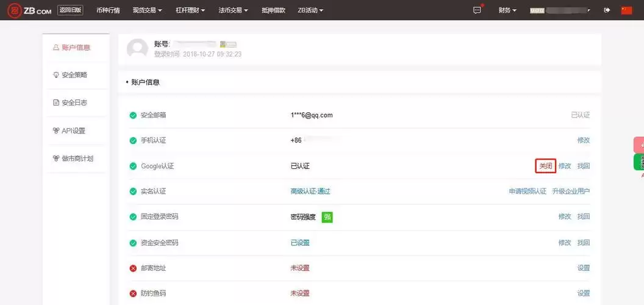This screenshot has height=305, width=644.
Task: Expand the 杠杆理财 dropdown menu
Action: [x=190, y=10]
